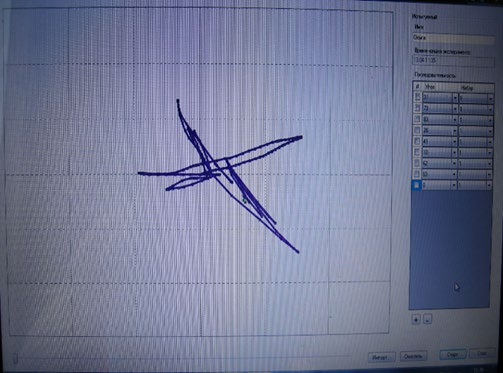Viewport: 503px width, 373px height.
Task: Click the Импорт... button
Action: coord(382,357)
